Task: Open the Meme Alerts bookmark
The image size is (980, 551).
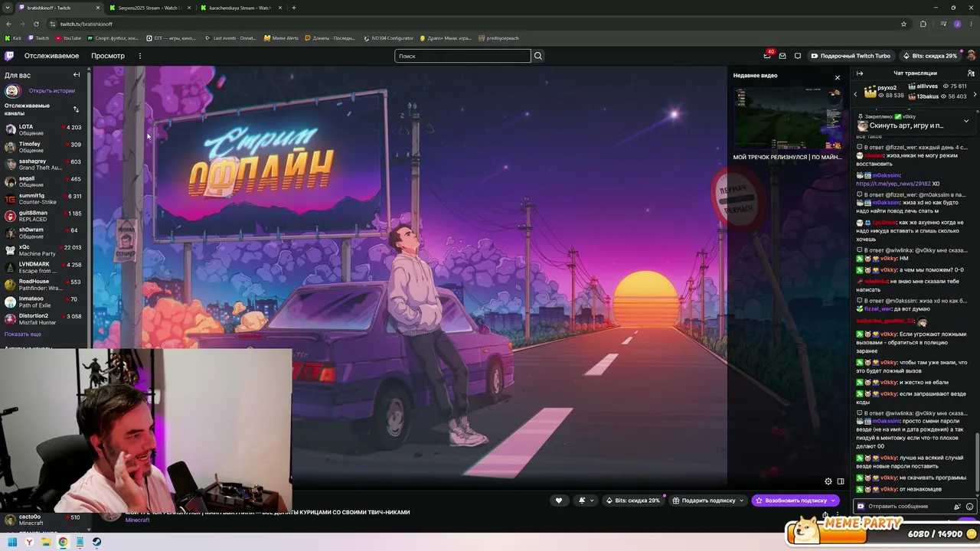Action: click(281, 37)
